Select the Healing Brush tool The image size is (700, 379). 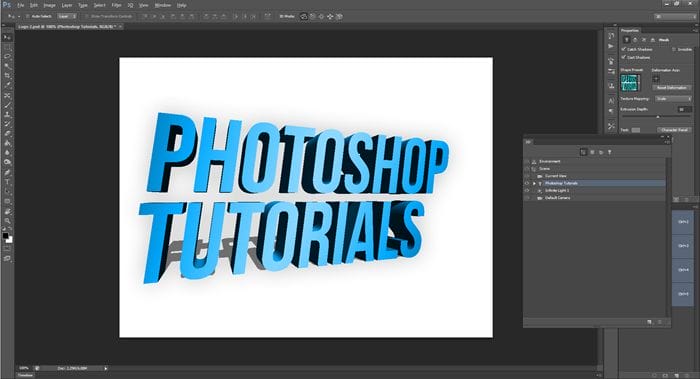click(7, 96)
